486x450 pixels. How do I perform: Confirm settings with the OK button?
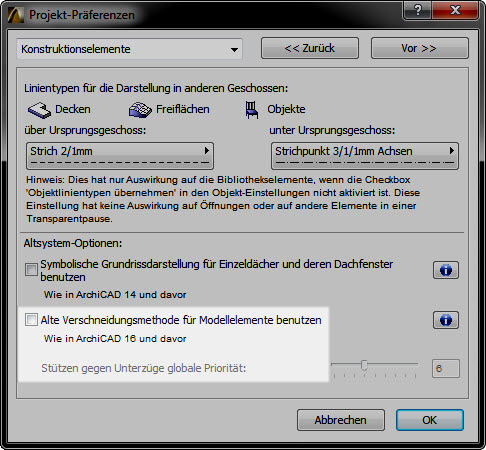[430, 420]
